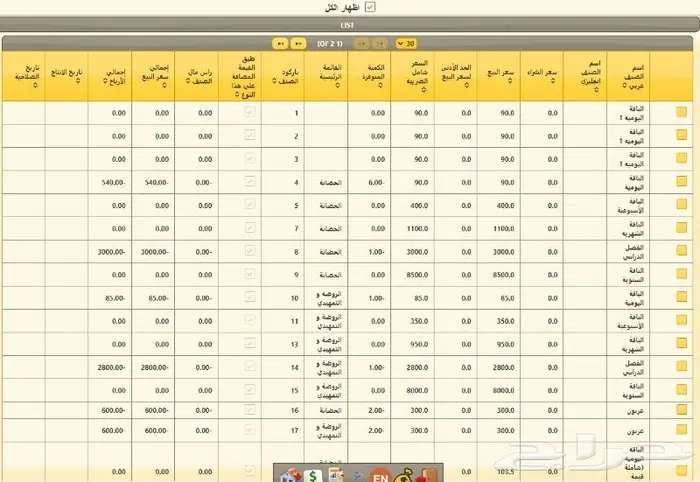
Task: Open the rows-per-page dropdown showing 30
Action: click(x=406, y=43)
